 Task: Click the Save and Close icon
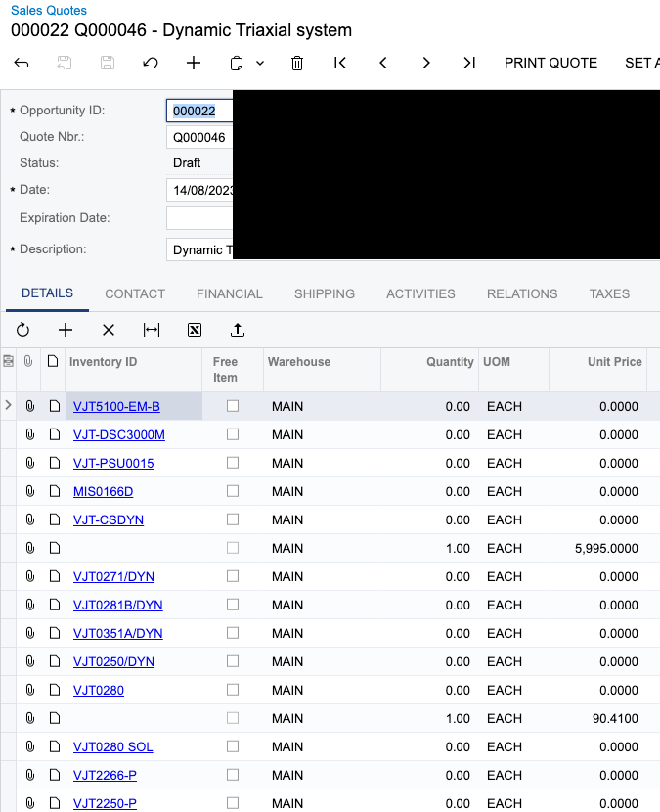pos(65,64)
